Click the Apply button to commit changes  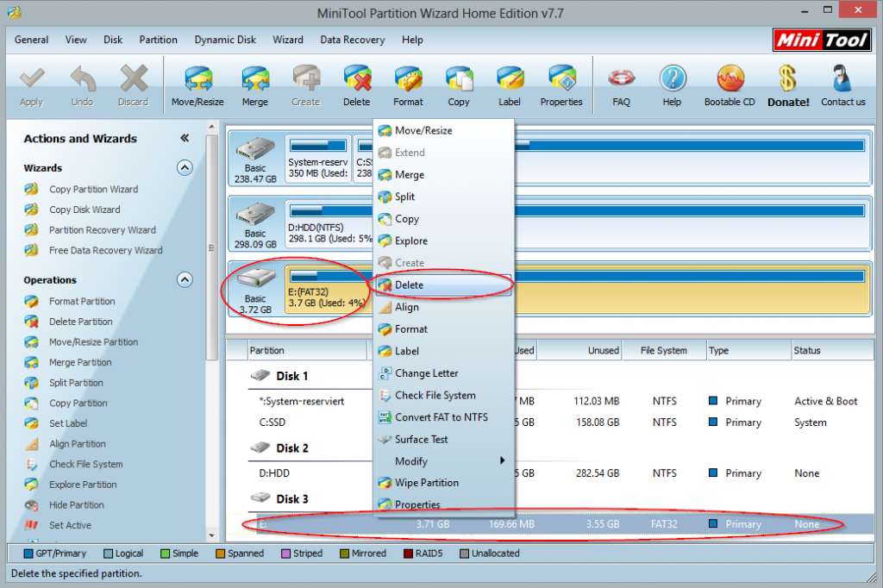(32, 84)
